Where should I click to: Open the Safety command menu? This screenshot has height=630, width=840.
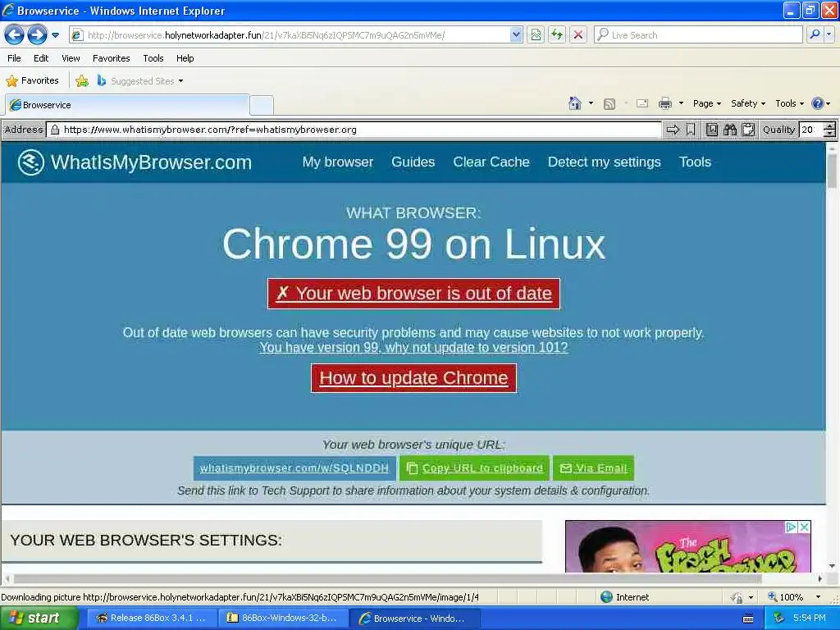(748, 103)
